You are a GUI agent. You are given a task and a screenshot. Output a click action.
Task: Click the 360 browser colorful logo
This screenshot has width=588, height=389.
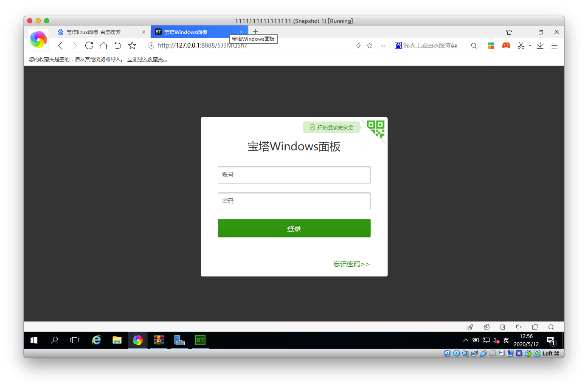[x=38, y=39]
